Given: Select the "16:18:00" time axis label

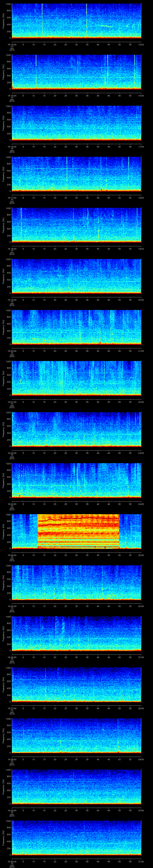Looking at the screenshot, I should point(12,249).
